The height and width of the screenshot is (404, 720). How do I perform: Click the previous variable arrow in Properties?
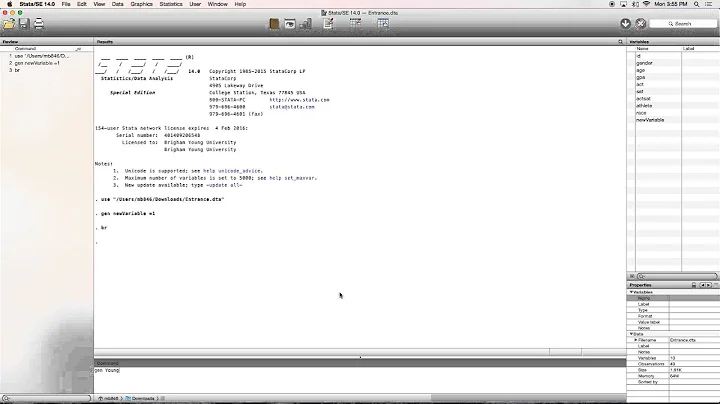click(x=702, y=285)
